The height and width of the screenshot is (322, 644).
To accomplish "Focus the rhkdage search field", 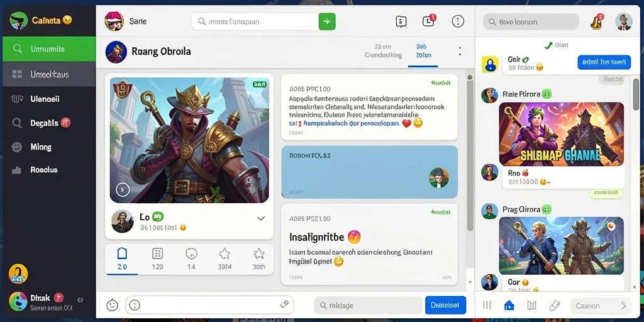I will 368,306.
